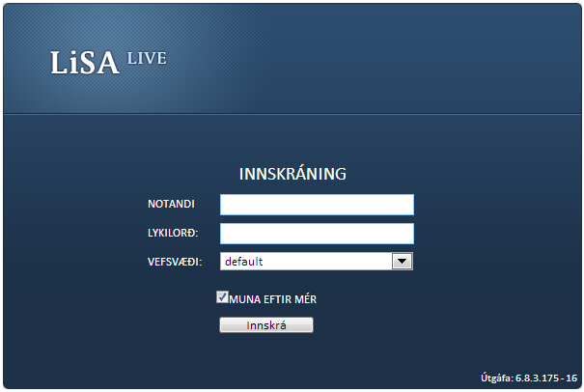
Task: Click the VEFSVÆÐI: label
Action: 175,261
